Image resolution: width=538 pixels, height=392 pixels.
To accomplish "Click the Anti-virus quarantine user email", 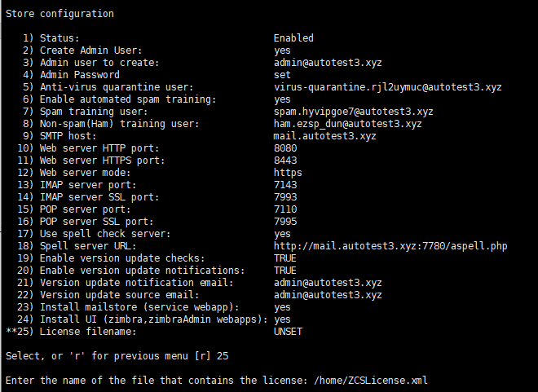I will pos(388,87).
